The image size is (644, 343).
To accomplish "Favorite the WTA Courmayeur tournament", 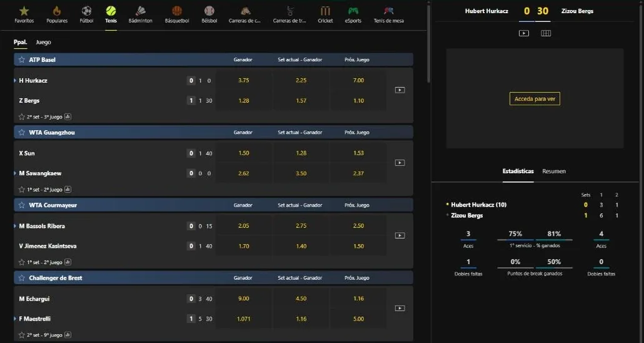I will [22, 205].
